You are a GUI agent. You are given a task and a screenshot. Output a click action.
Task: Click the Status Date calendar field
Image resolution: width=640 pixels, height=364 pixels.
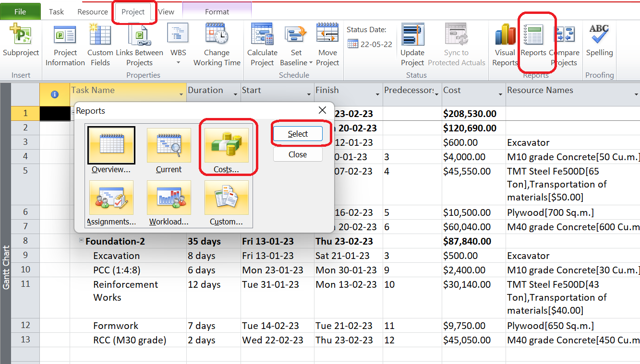[x=370, y=44]
